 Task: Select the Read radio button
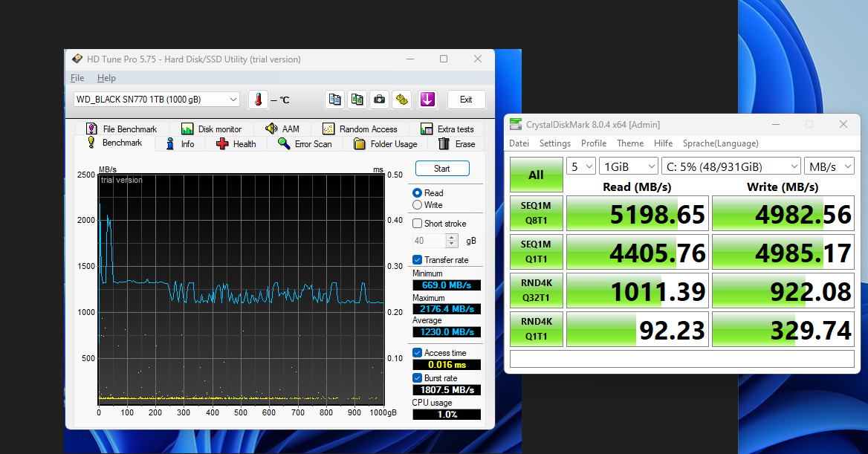(418, 192)
